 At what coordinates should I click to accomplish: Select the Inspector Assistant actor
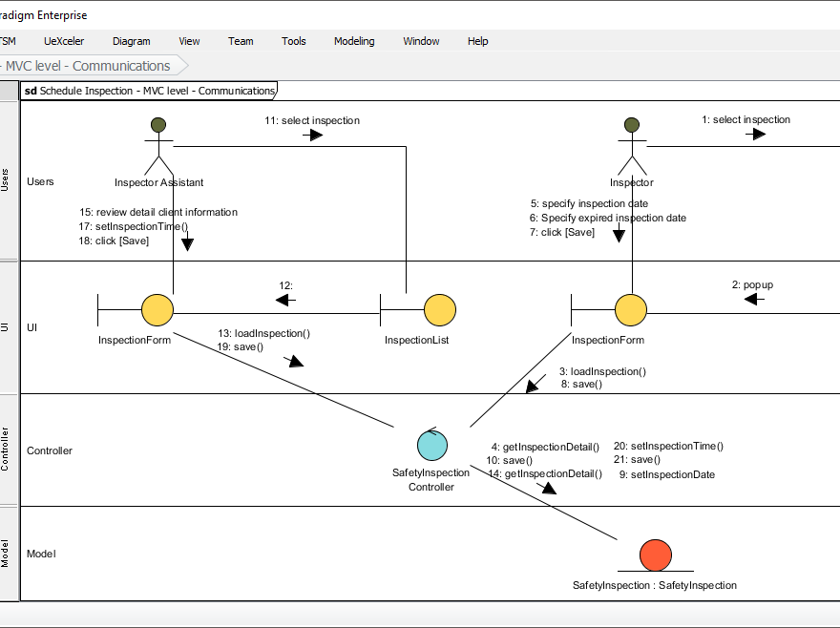click(158, 135)
